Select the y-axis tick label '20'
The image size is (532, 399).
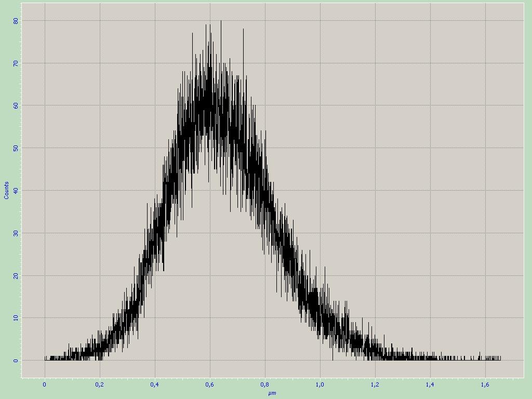click(x=15, y=275)
